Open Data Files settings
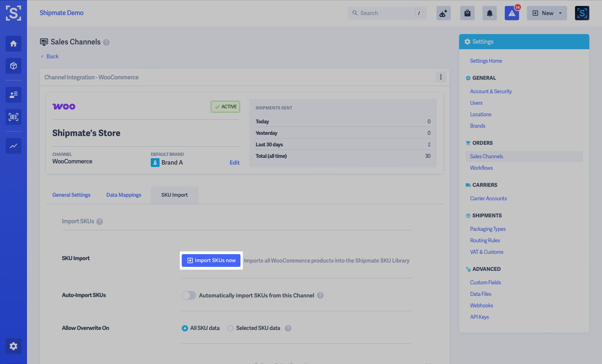The width and height of the screenshot is (602, 364). pyautogui.click(x=481, y=294)
